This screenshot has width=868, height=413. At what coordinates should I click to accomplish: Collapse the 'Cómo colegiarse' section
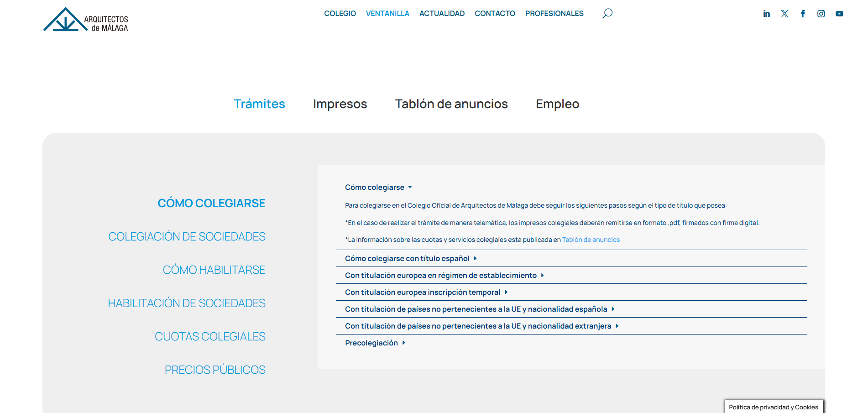tap(378, 187)
